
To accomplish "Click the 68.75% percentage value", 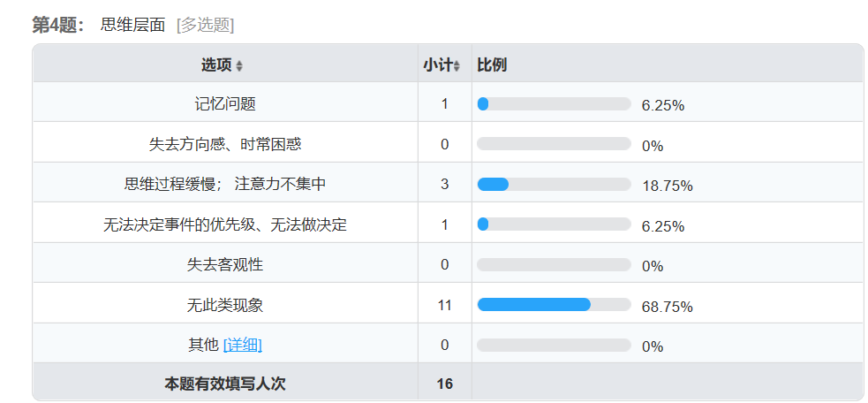I will (x=668, y=307).
